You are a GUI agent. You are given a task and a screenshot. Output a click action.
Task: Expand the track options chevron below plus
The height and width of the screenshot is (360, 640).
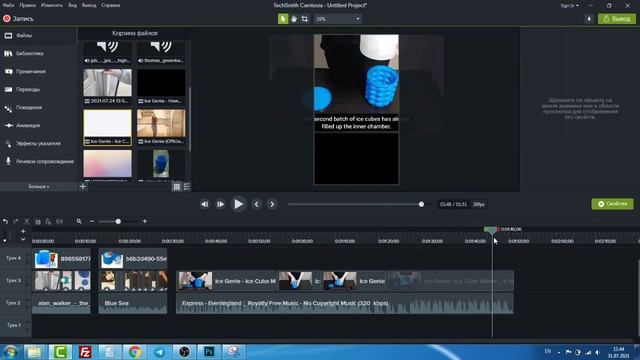(x=23, y=240)
